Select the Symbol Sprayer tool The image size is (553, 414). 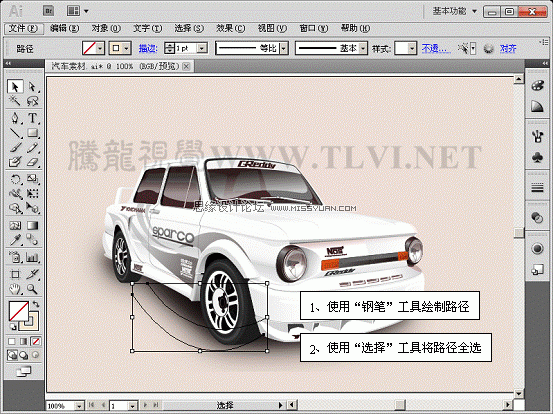coord(15,257)
